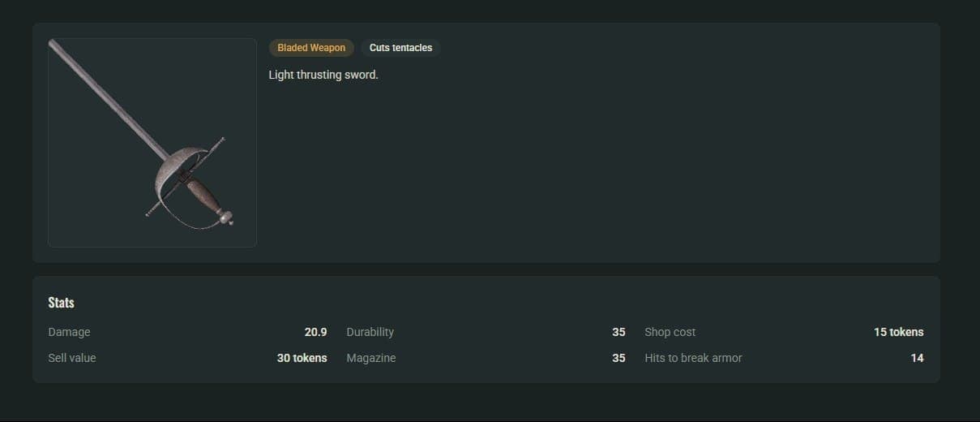The width and height of the screenshot is (980, 422).
Task: Click the Sell value label
Action: tap(71, 358)
